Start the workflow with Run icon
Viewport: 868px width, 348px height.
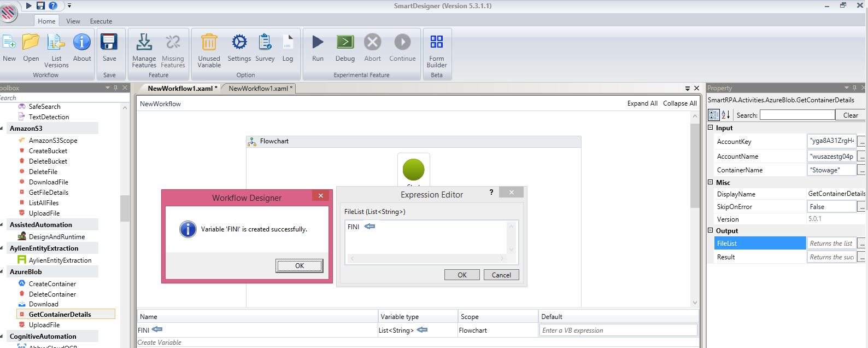click(x=318, y=43)
